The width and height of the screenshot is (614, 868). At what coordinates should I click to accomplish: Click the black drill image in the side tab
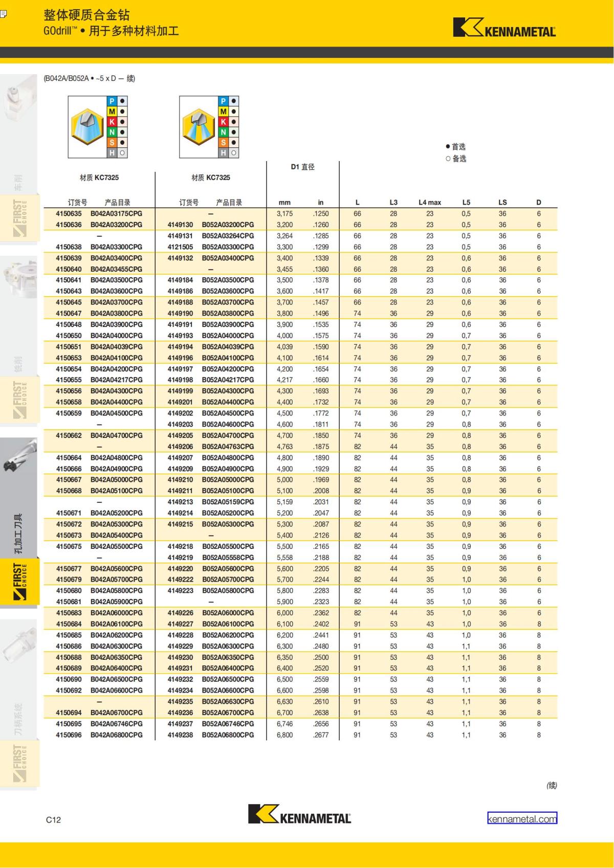18,456
